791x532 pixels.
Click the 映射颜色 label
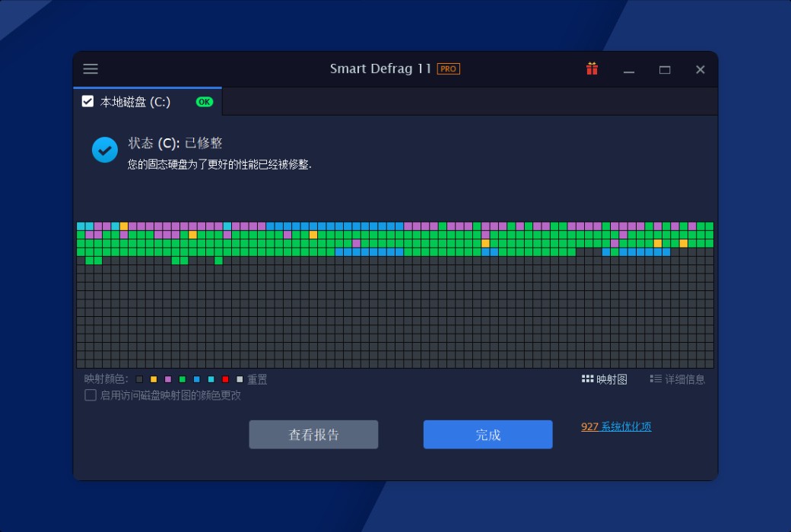coord(106,379)
